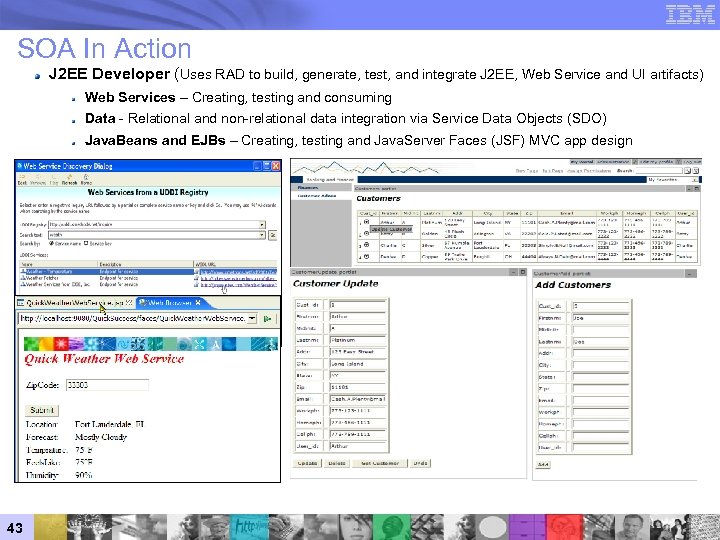Click the Name column header in UDDI Services
The width and height of the screenshot is (720, 540).
(58, 264)
